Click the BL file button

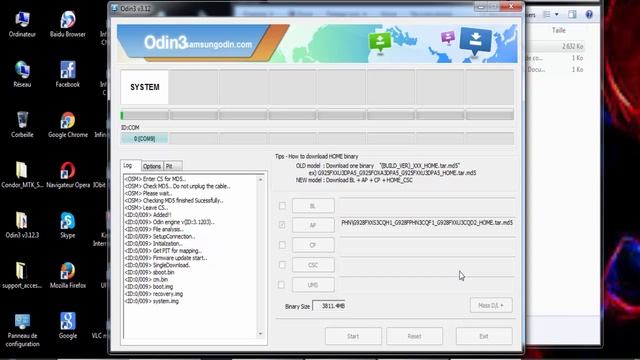pyautogui.click(x=313, y=205)
